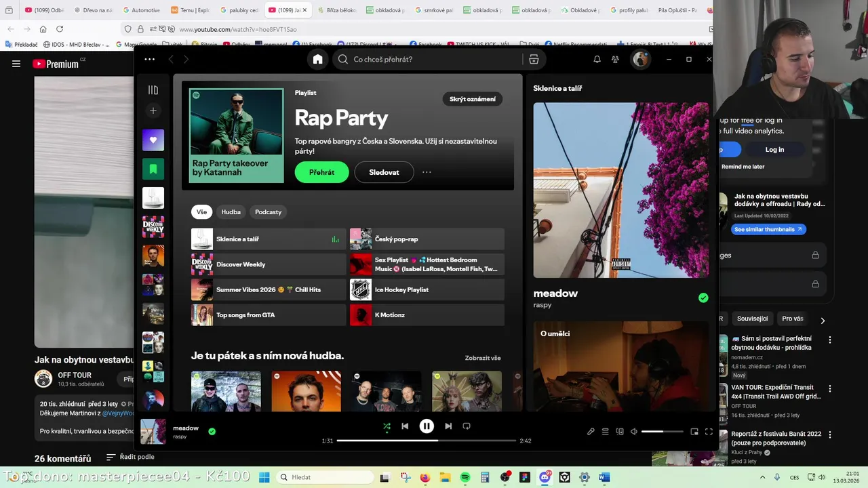Open the Spotify three-dot app menu
Screen dimensions: 868x488
149,60
